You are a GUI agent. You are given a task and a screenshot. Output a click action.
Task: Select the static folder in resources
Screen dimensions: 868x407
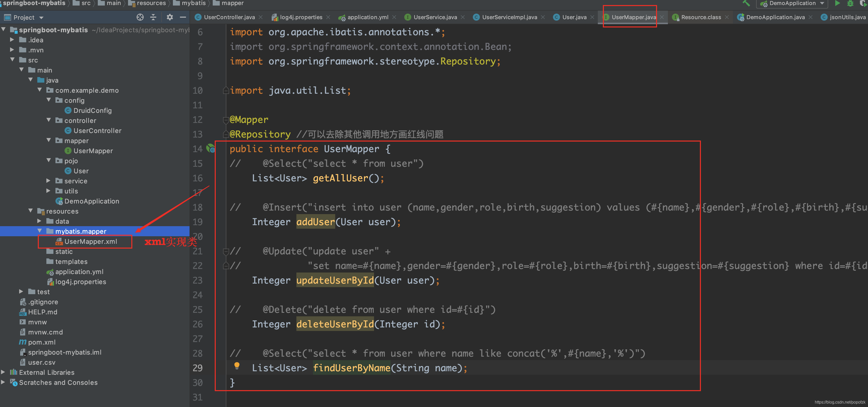[64, 251]
